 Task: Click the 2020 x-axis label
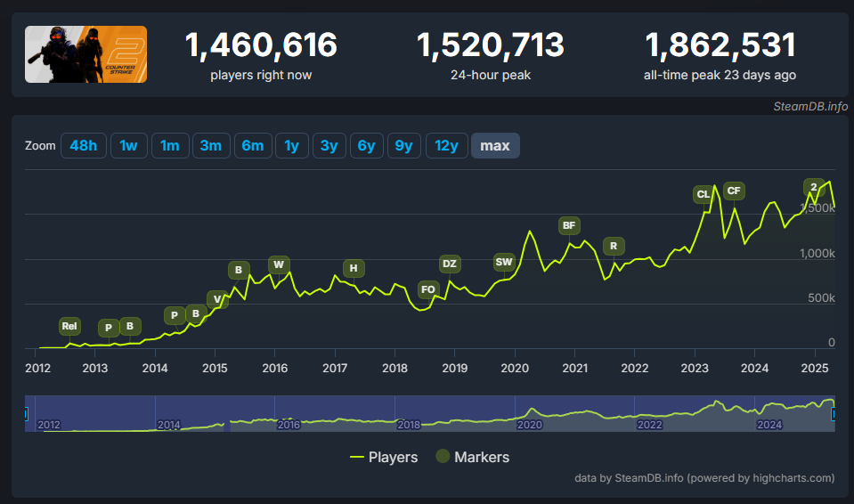[515, 369]
